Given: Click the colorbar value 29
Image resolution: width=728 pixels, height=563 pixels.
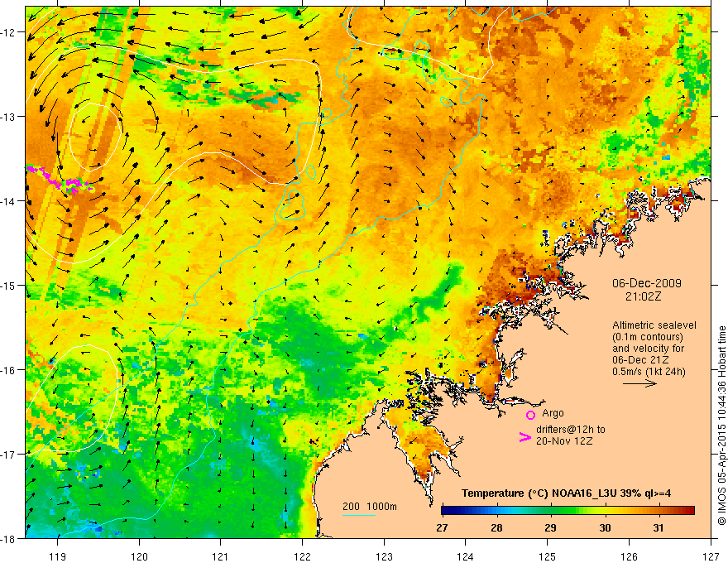Looking at the screenshot, I should pos(551,527).
